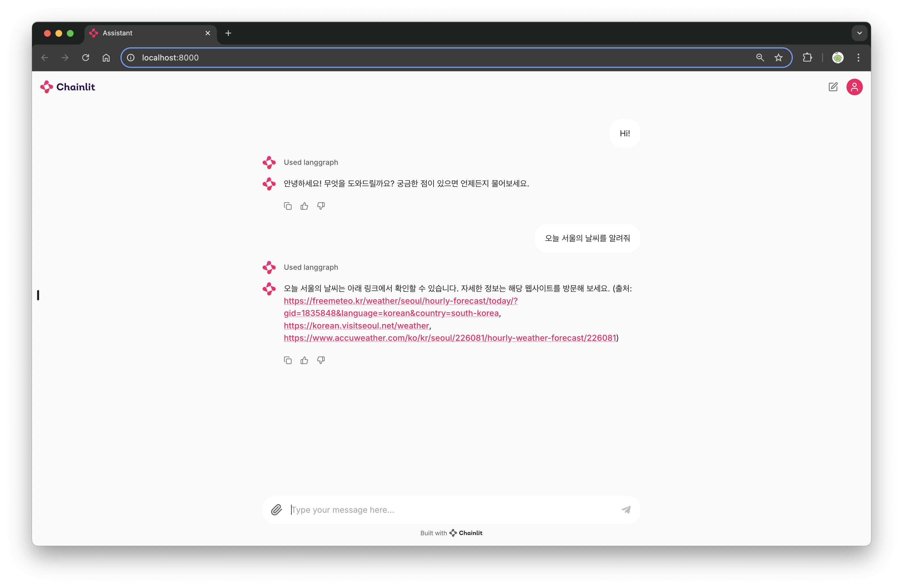Open the browser extensions puzzle icon

point(807,58)
